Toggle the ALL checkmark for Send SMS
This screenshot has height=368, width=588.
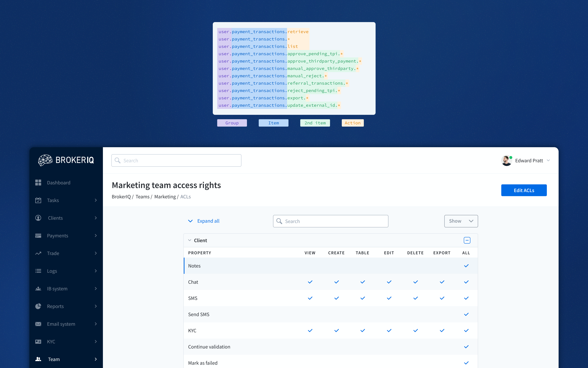coord(466,314)
